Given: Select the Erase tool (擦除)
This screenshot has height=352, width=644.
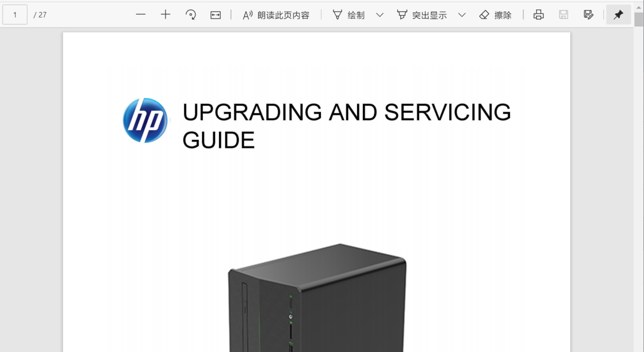Looking at the screenshot, I should (495, 15).
